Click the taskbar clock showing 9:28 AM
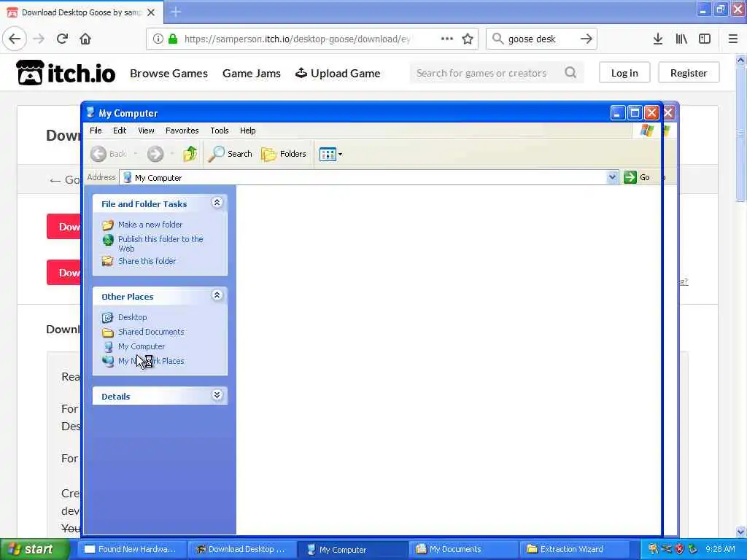 click(720, 549)
